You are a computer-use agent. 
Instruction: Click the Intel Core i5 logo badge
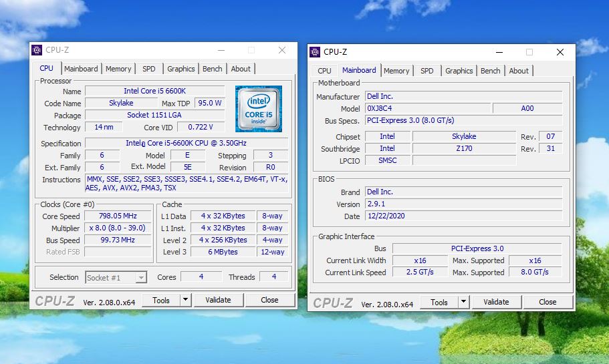[258, 108]
